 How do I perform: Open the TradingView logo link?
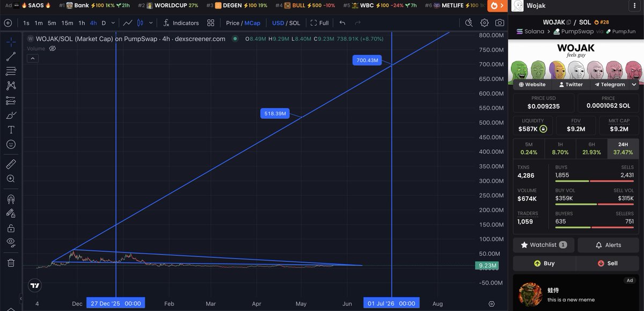(x=35, y=285)
